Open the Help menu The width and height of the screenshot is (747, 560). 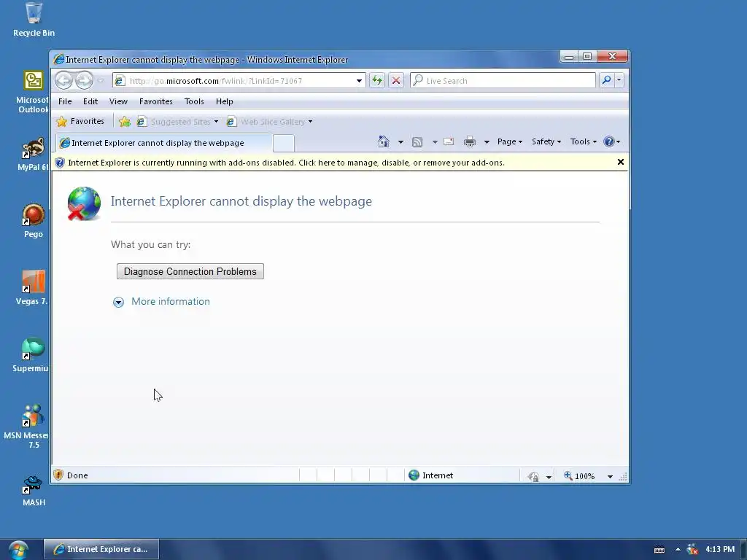pos(224,101)
